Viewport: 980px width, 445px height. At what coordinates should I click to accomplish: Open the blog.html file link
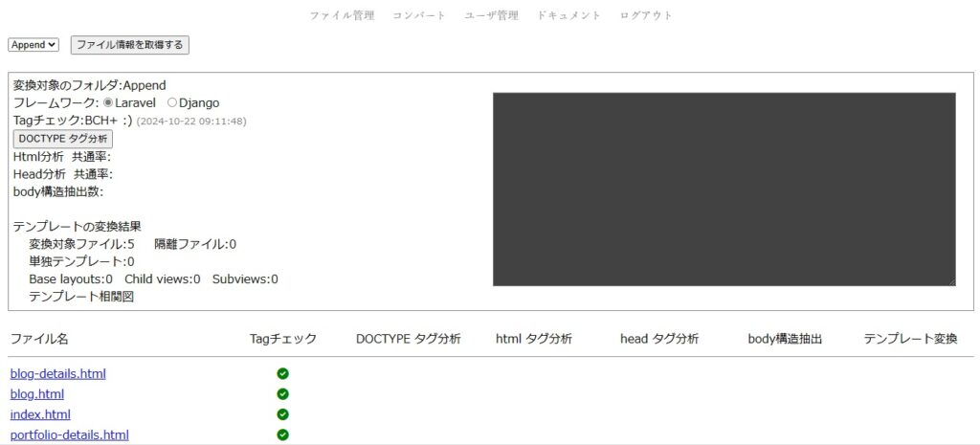tap(37, 393)
